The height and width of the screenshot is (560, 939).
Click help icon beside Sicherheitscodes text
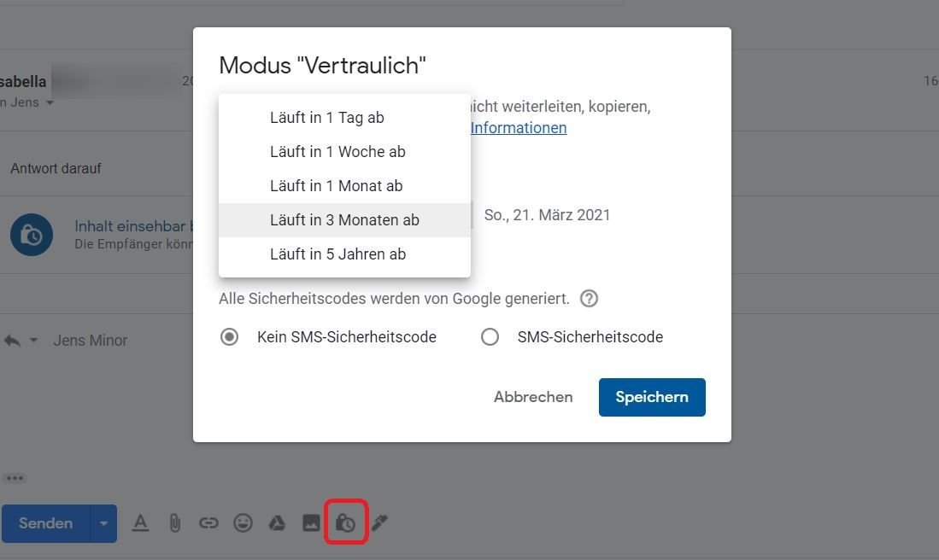click(589, 299)
